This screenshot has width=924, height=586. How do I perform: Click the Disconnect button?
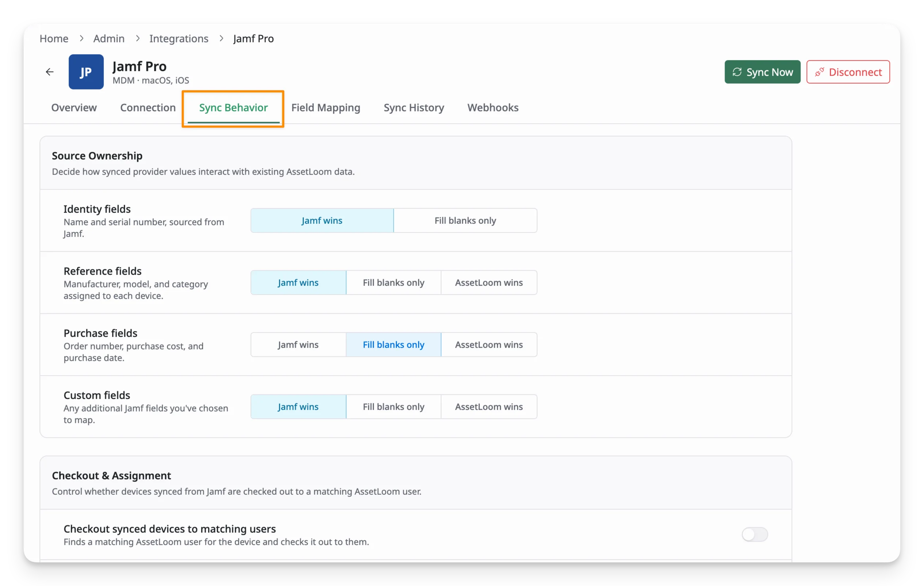[848, 72]
